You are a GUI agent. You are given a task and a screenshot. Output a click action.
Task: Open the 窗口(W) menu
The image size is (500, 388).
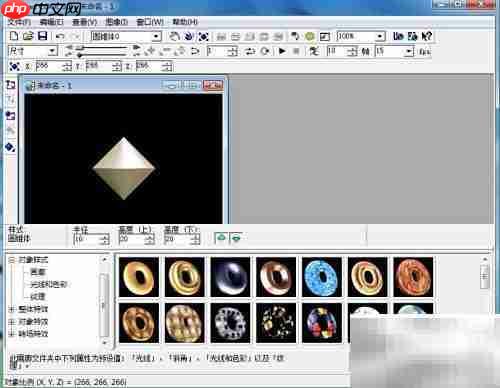[x=150, y=22]
